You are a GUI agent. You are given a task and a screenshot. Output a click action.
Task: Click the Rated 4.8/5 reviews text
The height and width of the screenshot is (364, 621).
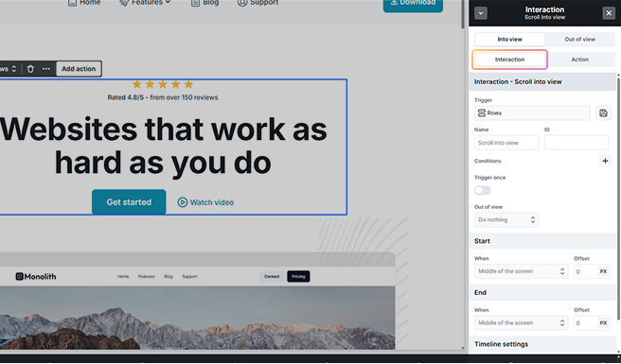pos(163,97)
